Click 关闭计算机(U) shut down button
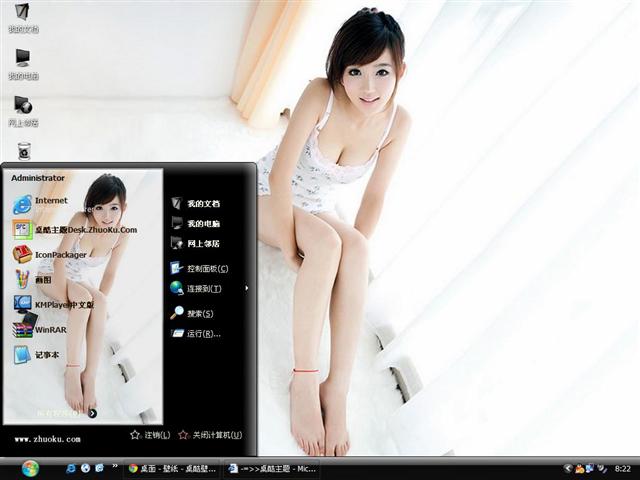This screenshot has height=480, width=640. [x=211, y=435]
